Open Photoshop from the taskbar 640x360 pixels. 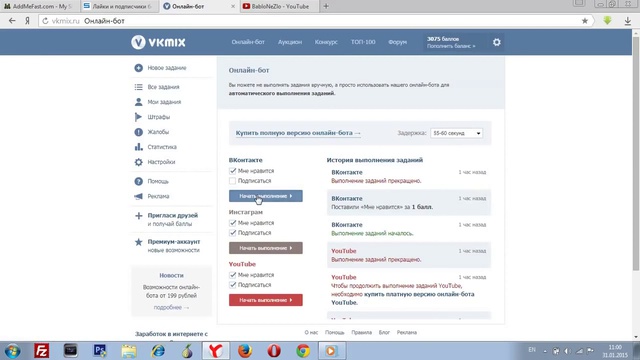click(100, 351)
